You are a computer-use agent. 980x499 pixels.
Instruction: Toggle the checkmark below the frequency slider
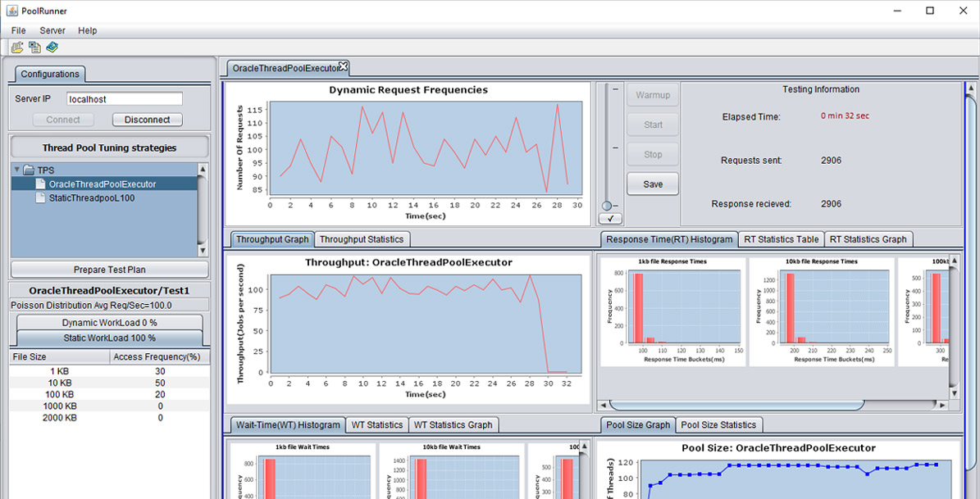612,218
